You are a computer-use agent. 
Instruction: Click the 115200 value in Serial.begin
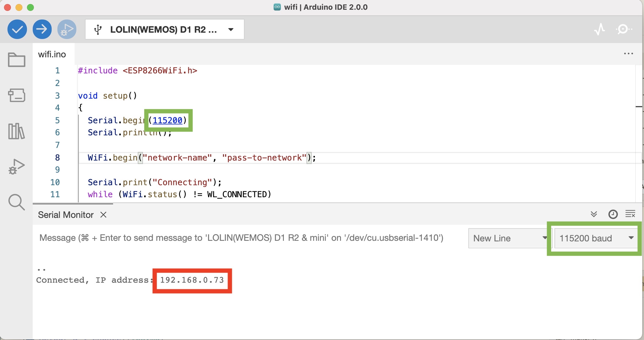tap(168, 120)
